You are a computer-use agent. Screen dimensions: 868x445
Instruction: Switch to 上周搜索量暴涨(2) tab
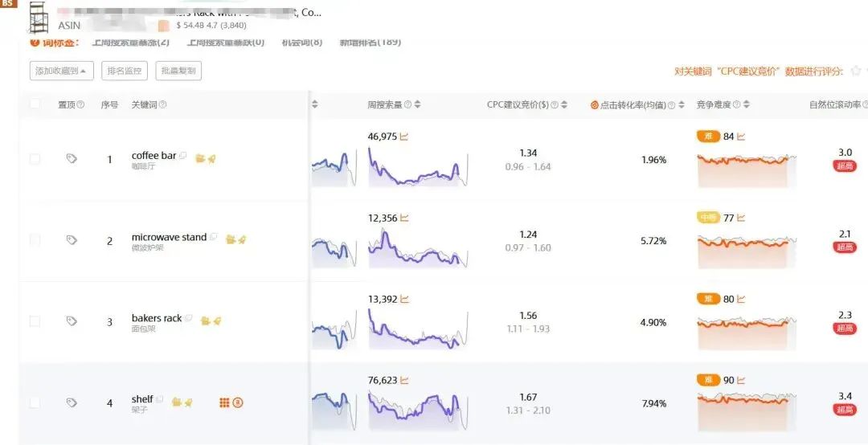(131, 42)
